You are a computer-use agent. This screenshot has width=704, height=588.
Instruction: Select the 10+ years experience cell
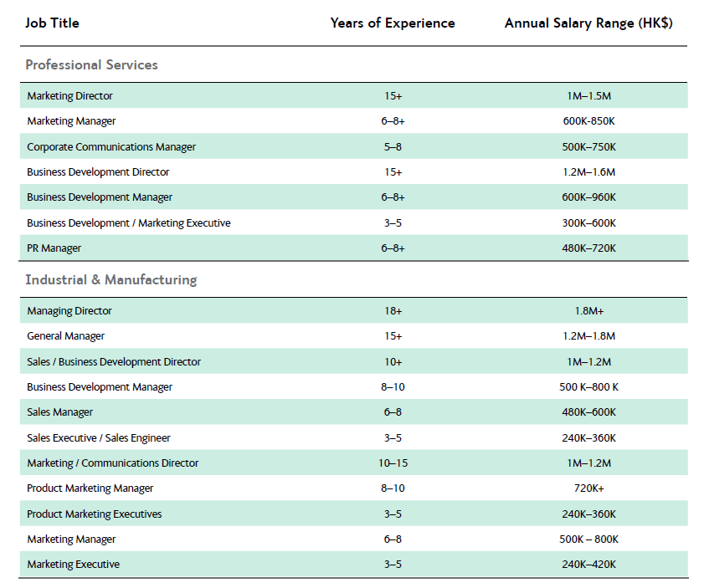pos(393,362)
